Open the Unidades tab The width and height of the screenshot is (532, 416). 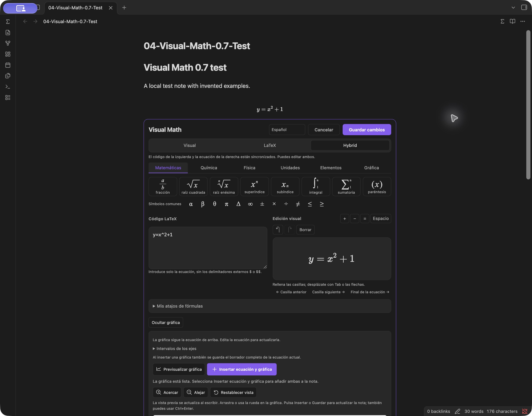click(290, 168)
